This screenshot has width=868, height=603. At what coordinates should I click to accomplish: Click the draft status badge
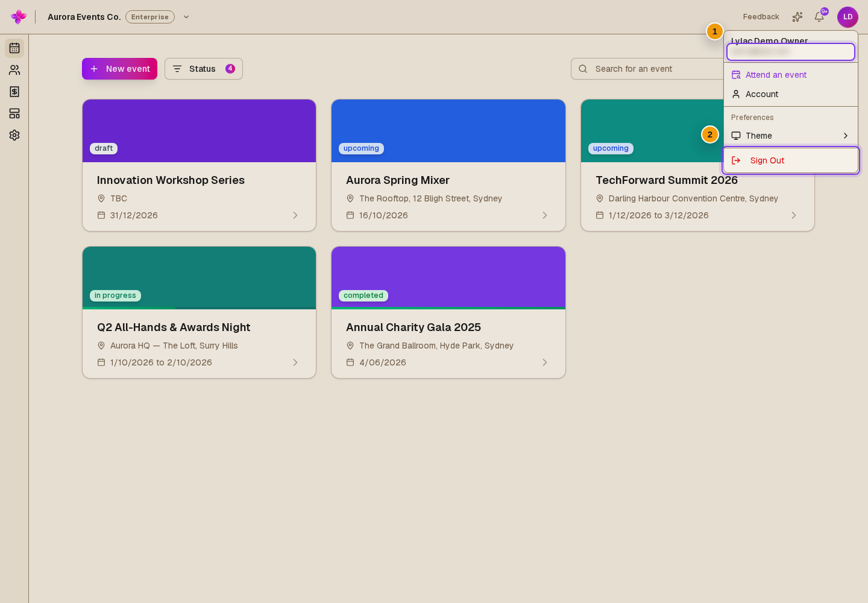point(104,148)
